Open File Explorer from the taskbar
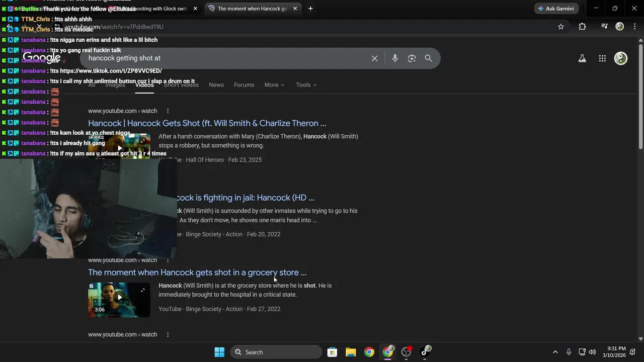 pyautogui.click(x=351, y=352)
